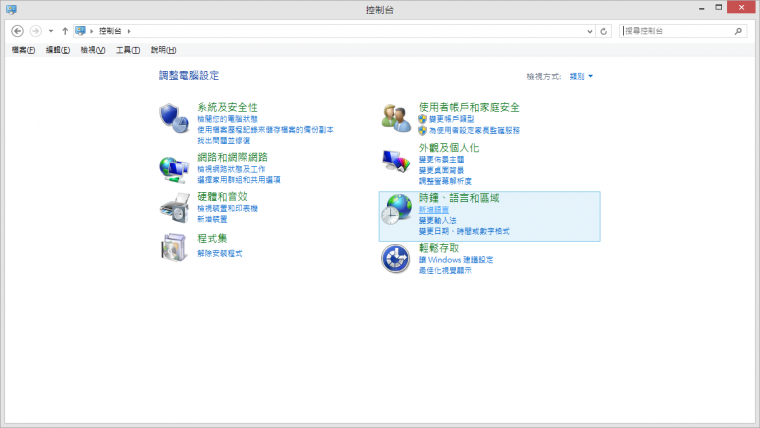
Task: Open the 使用者帳戶和家庭安全 heading
Action: [469, 107]
